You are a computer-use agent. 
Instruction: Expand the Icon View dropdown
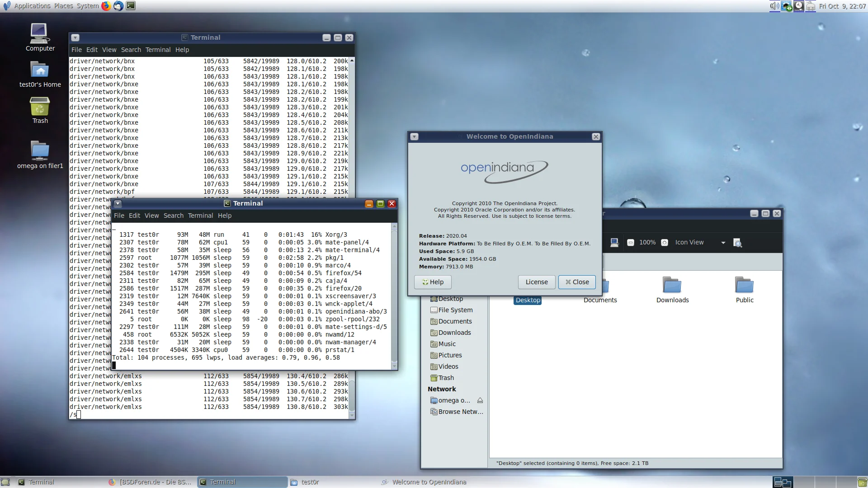coord(723,243)
